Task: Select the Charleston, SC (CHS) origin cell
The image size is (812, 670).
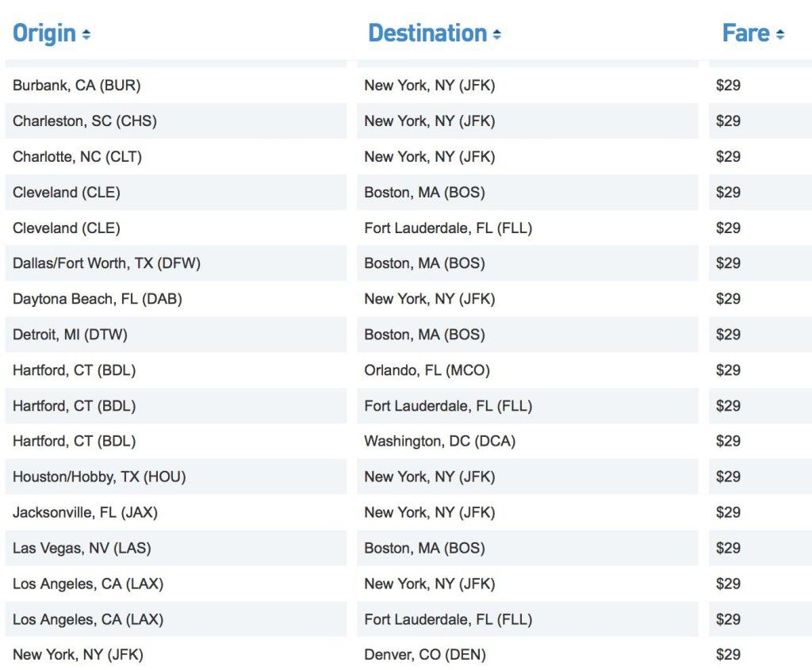Action: [85, 121]
